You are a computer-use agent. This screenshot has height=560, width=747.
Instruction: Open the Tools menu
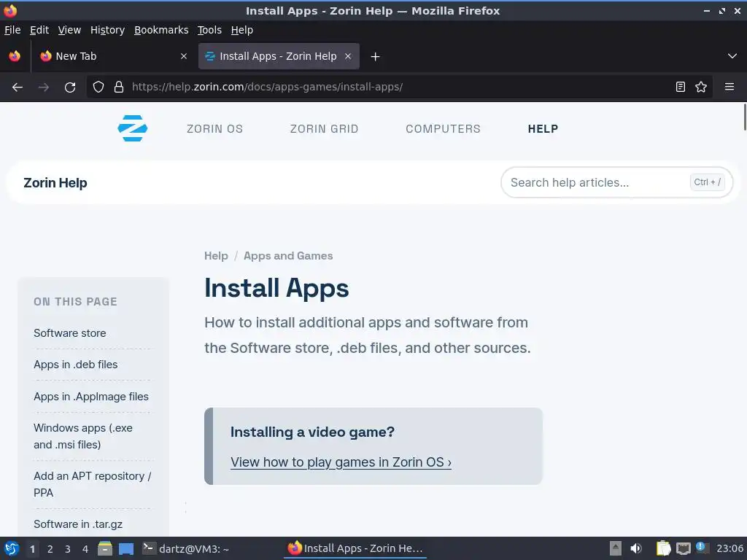[209, 30]
